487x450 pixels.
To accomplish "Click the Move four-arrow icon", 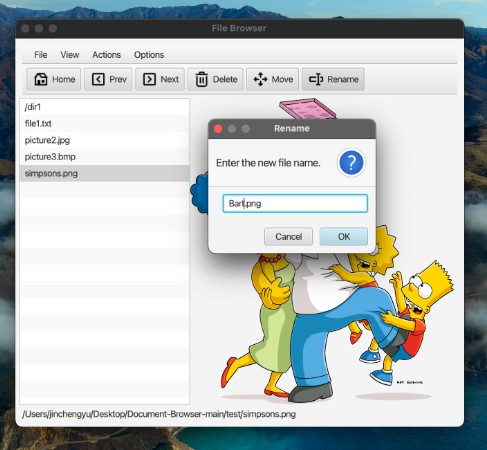I will pos(260,79).
